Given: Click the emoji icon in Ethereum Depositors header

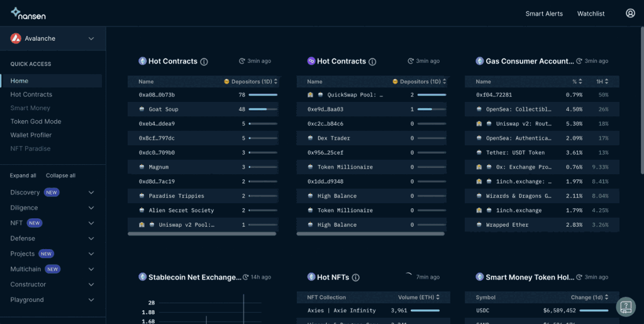Looking at the screenshot, I should (226, 81).
